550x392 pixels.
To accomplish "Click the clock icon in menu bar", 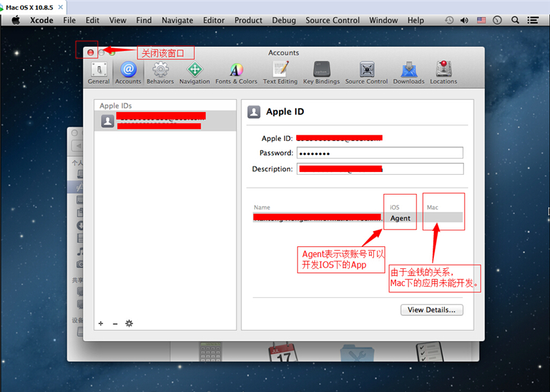I will pyautogui.click(x=497, y=21).
